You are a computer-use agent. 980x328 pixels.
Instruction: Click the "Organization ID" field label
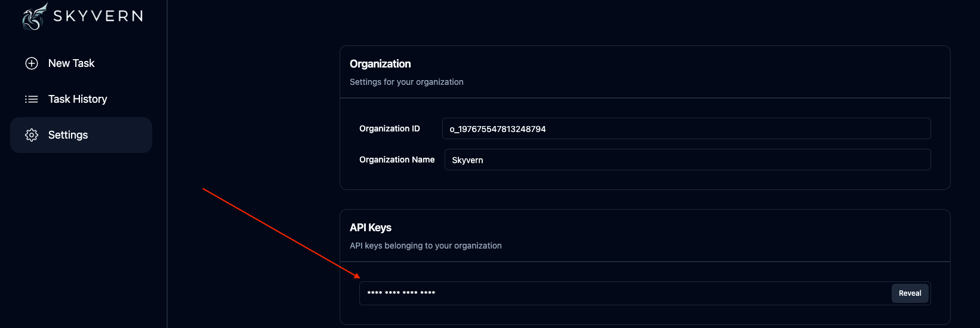tap(389, 128)
